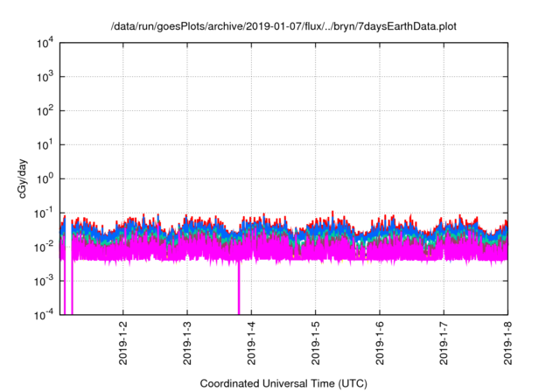Click the 10^1 y-axis tick label
Viewport: 560px width, 392px height.
tap(45, 144)
